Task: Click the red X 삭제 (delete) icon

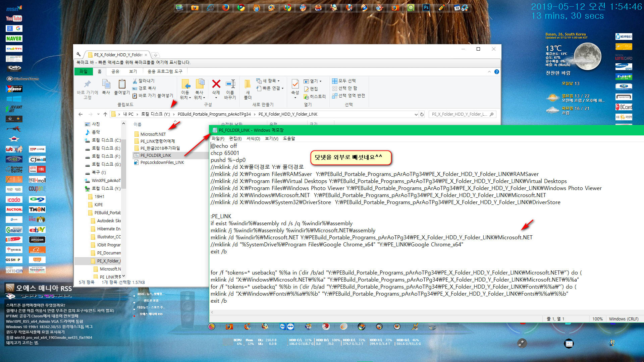Action: 216,84
